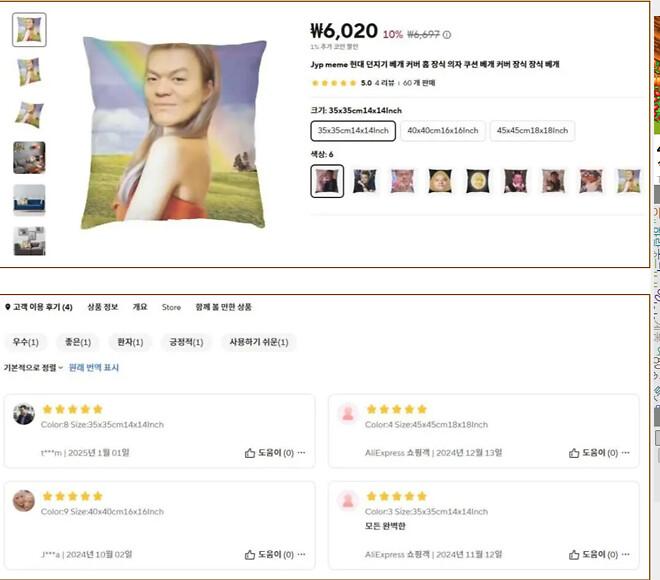Click thumbs-up on the 모든 완벽한 review
This screenshot has height=580, width=660.
574,554
